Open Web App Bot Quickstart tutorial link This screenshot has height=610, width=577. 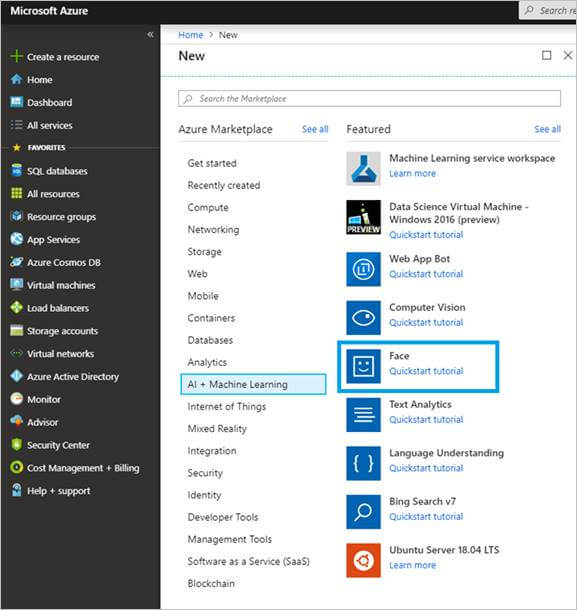[426, 274]
